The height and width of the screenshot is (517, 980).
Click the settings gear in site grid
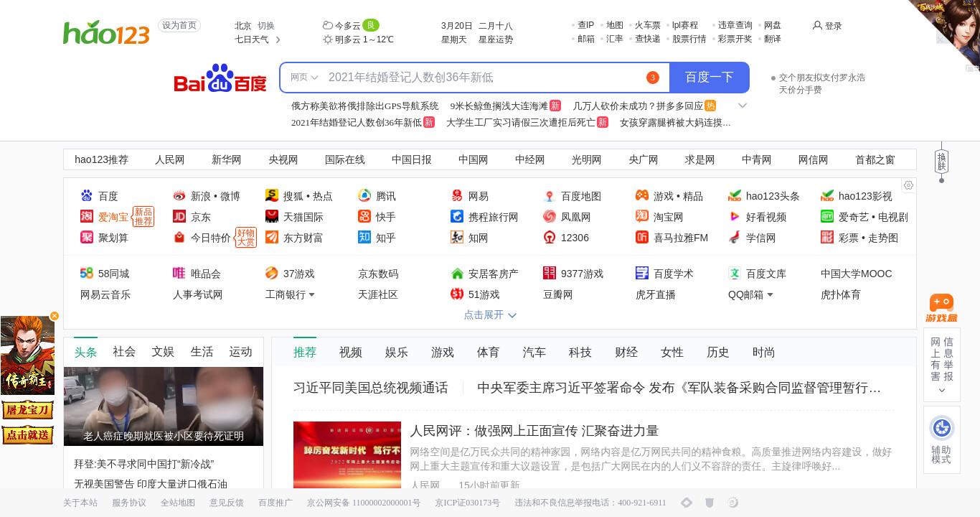coord(908,185)
